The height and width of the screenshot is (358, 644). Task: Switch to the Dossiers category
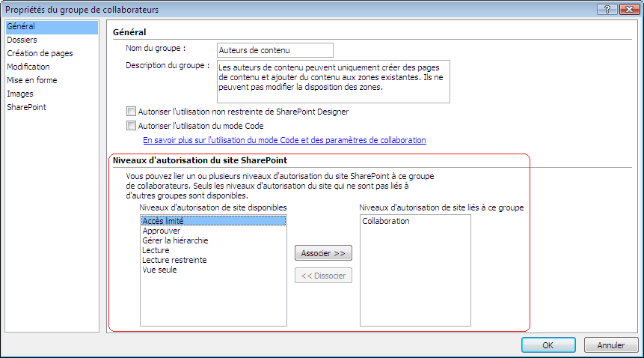pos(22,40)
